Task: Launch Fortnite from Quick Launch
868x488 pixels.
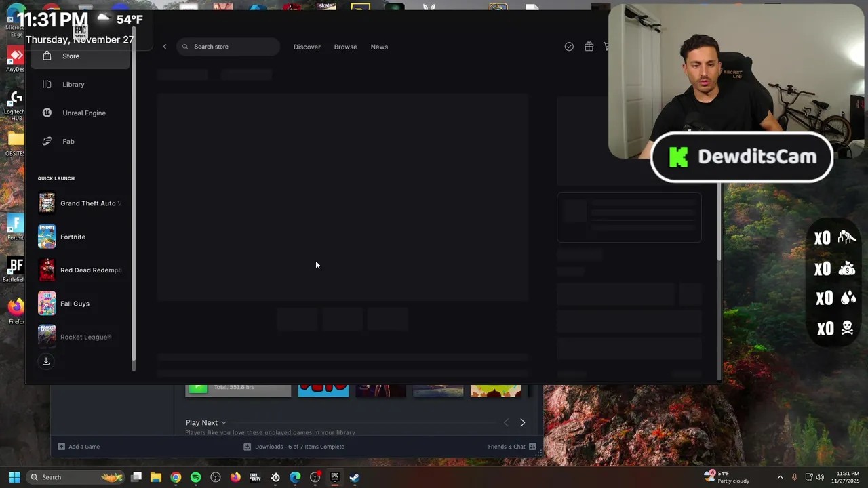Action: point(80,237)
